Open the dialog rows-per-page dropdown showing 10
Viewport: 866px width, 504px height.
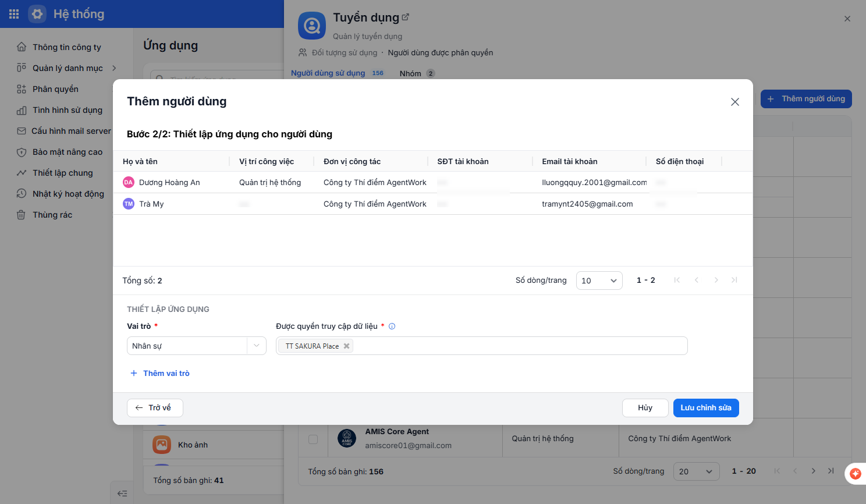click(x=599, y=281)
